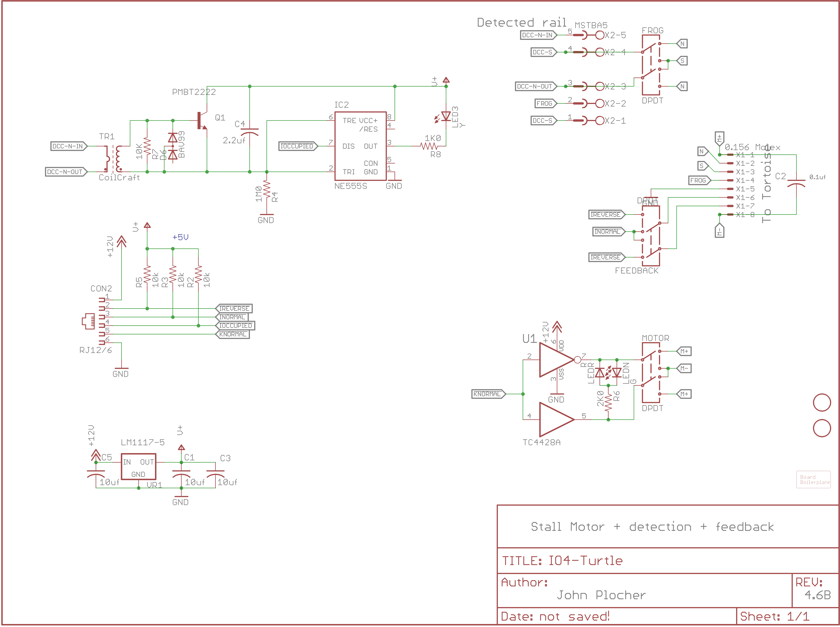Select the R8 1K0 resistor symbol
840x627 pixels.
pyautogui.click(x=429, y=146)
